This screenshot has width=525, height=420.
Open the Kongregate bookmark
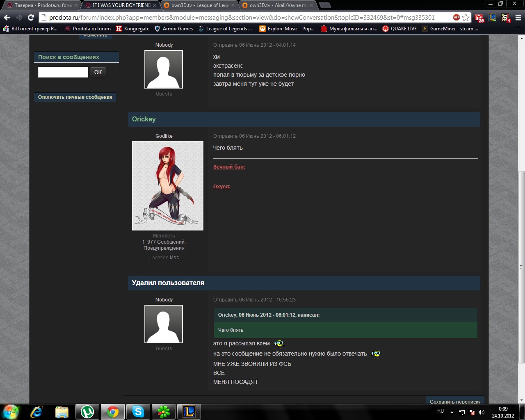click(132, 29)
